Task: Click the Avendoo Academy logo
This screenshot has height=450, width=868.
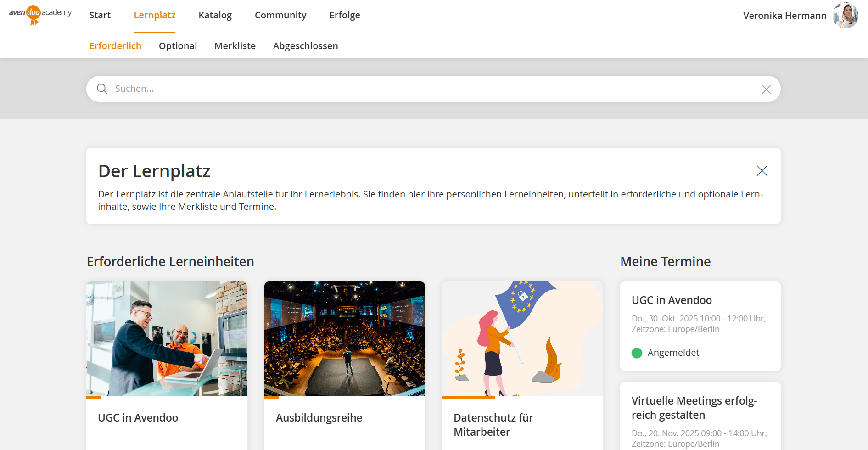Action: 40,15
